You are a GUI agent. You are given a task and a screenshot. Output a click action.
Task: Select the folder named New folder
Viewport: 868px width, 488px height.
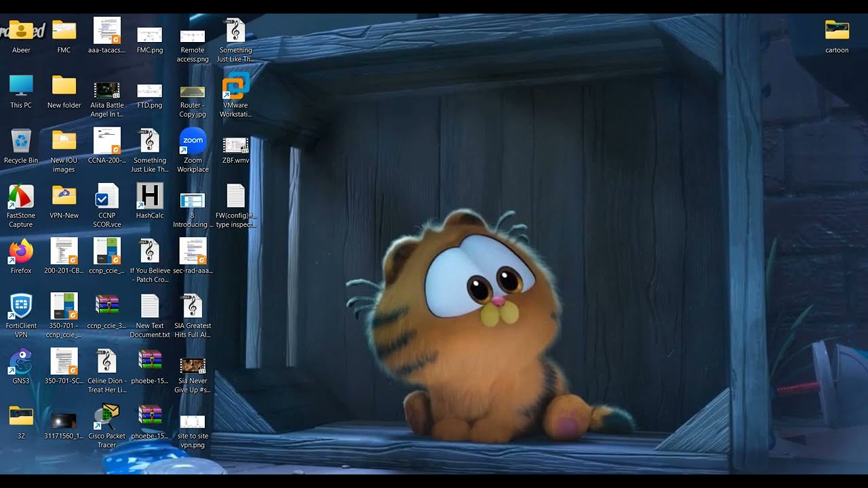64,91
